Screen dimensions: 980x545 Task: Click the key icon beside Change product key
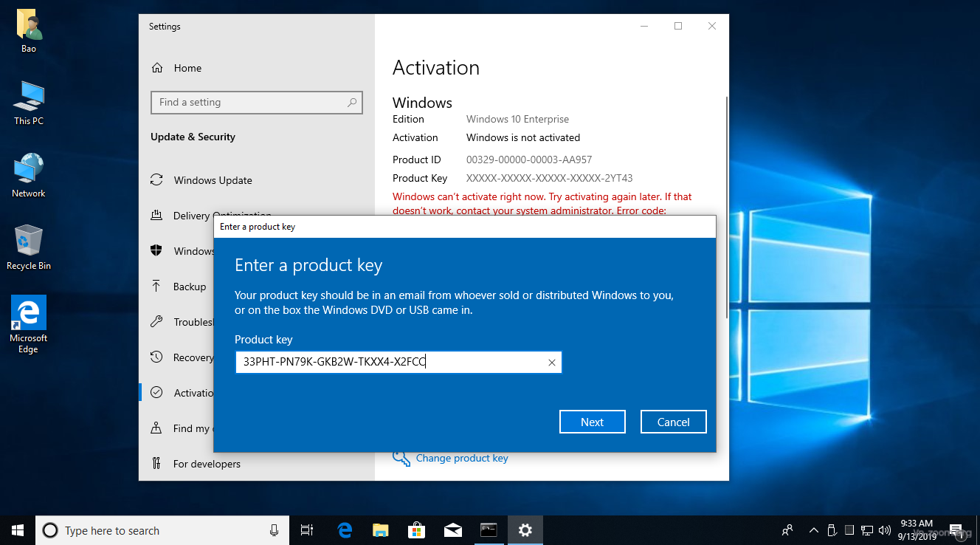(401, 459)
